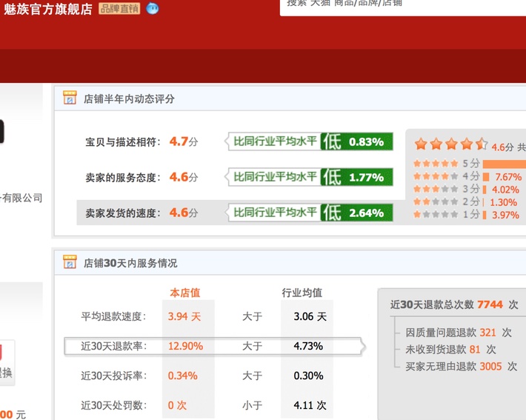Click the blue Wangwang chat icon
526x420 pixels.
(153, 8)
